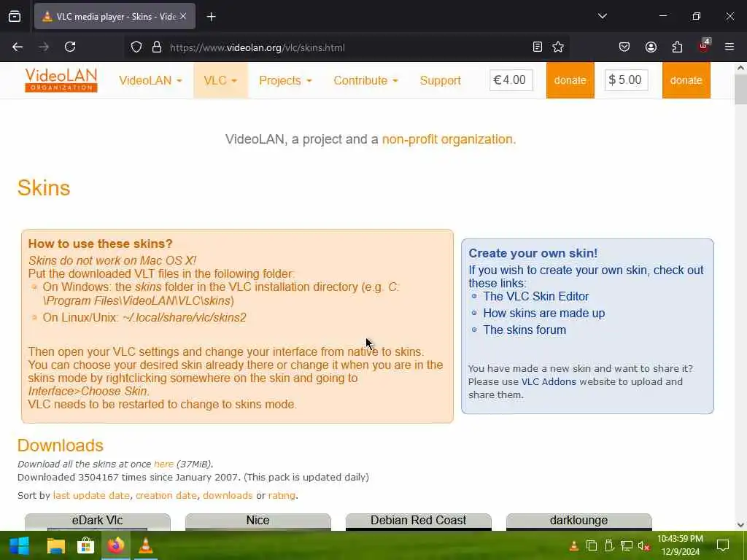The width and height of the screenshot is (747, 560).
Task: Click the forward navigation arrow
Action: click(x=44, y=47)
